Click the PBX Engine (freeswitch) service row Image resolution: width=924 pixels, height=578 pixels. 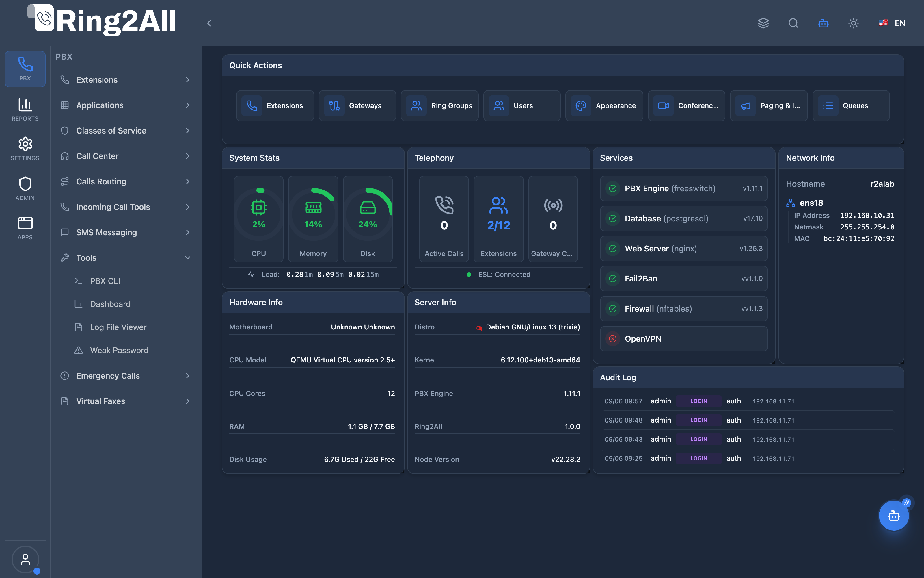(x=684, y=188)
